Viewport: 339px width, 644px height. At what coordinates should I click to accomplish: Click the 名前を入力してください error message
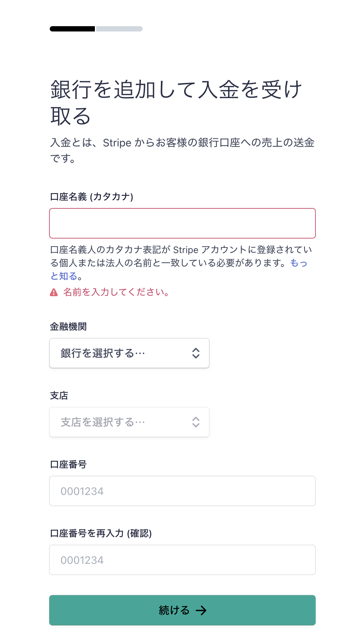coord(117,292)
